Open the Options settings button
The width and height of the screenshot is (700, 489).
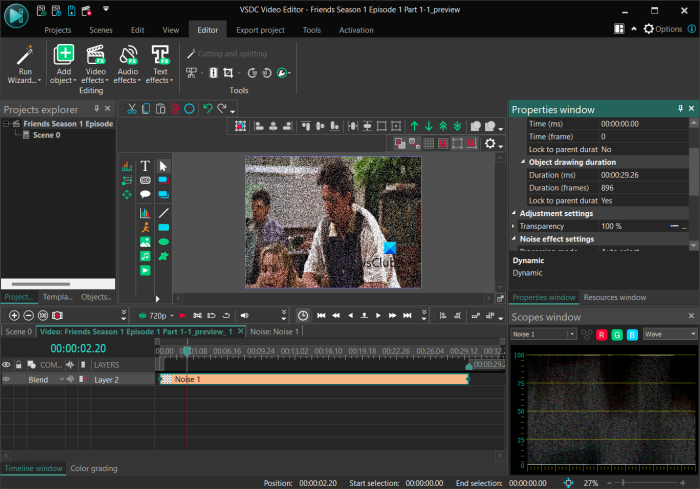(x=662, y=29)
